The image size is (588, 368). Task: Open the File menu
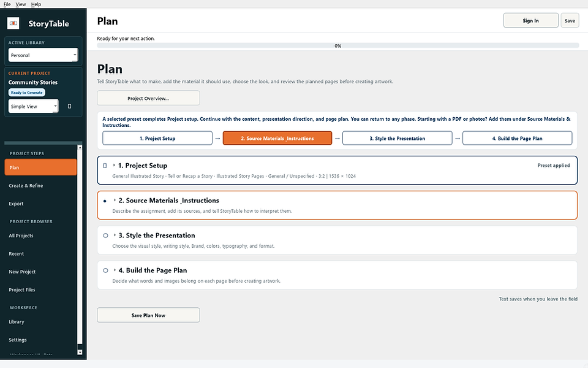pos(7,4)
